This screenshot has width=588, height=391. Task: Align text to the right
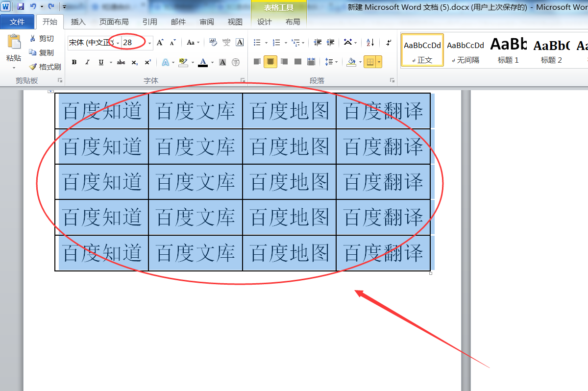click(284, 62)
